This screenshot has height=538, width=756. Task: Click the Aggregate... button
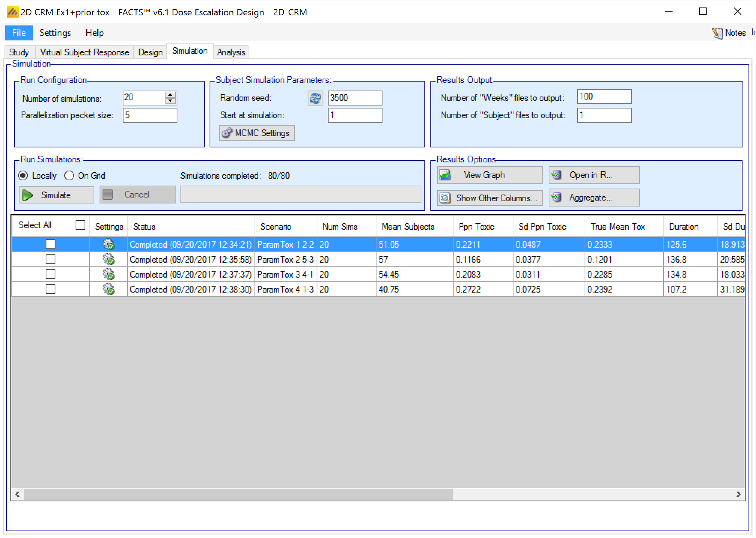(x=594, y=198)
